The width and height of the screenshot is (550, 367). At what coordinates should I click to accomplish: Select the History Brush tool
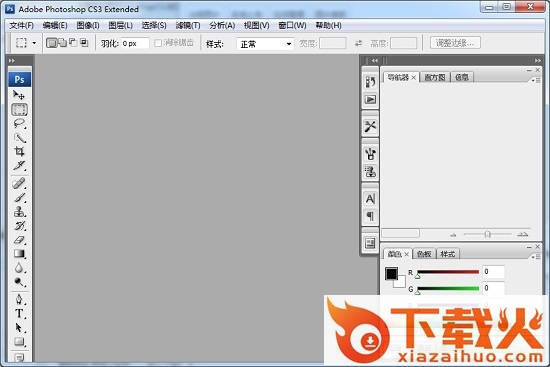point(19,226)
